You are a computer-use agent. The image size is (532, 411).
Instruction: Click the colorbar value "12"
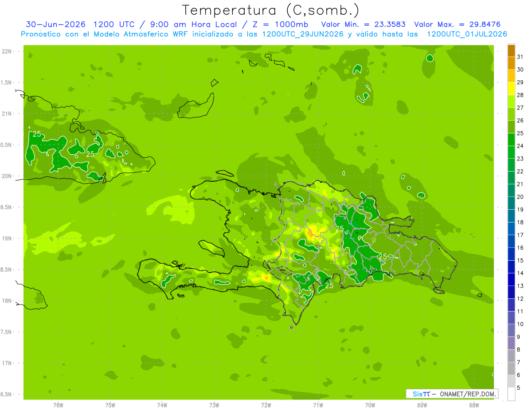[520, 299]
